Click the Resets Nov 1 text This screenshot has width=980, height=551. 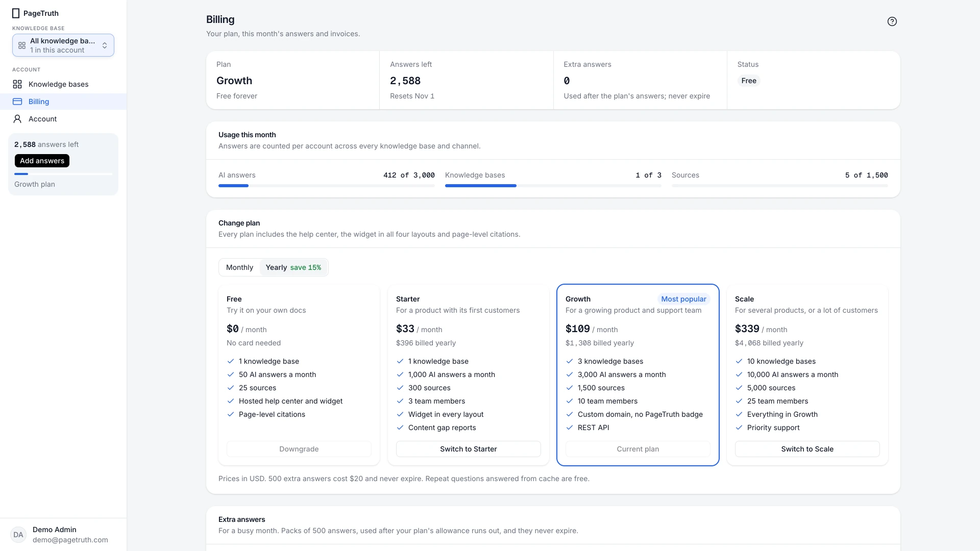(x=412, y=96)
